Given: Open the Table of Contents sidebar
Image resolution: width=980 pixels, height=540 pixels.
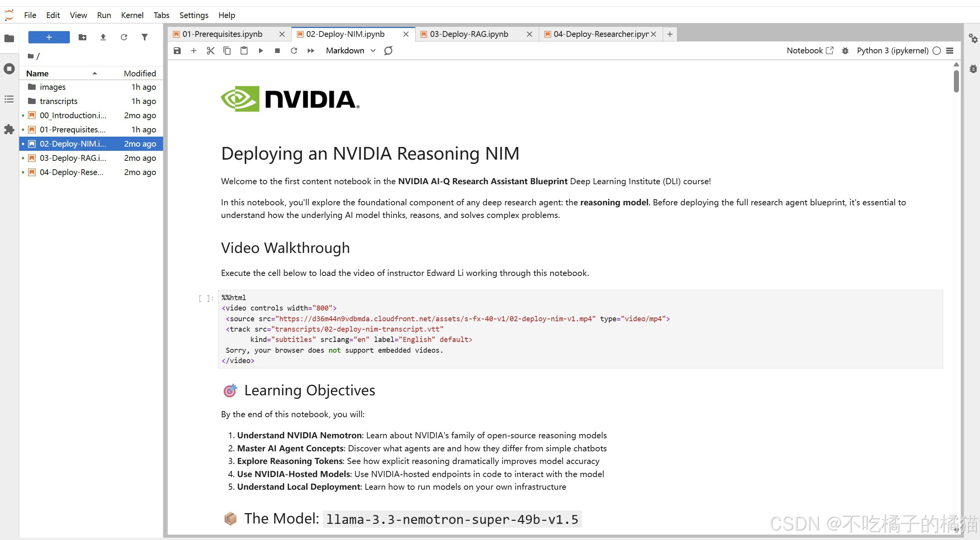Looking at the screenshot, I should (9, 99).
